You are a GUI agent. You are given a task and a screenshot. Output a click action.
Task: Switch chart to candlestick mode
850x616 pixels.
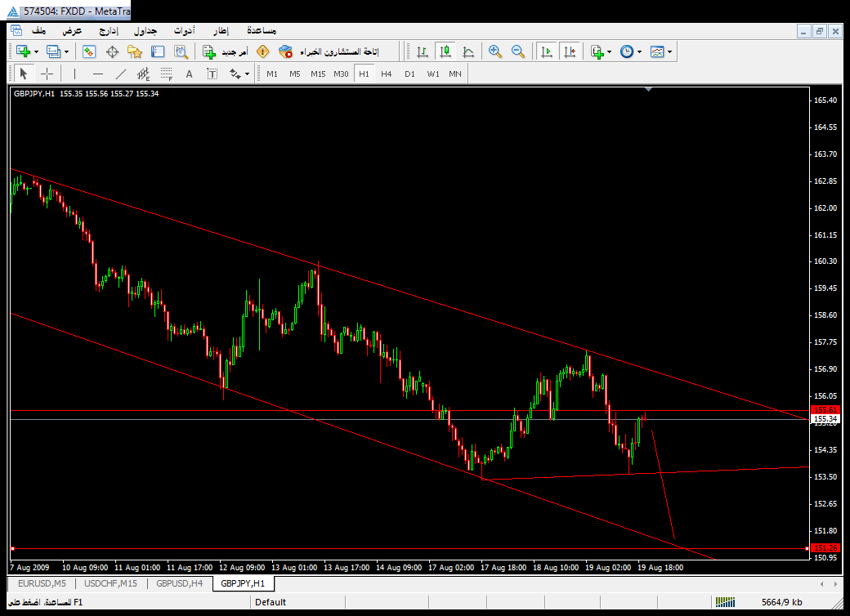[445, 51]
